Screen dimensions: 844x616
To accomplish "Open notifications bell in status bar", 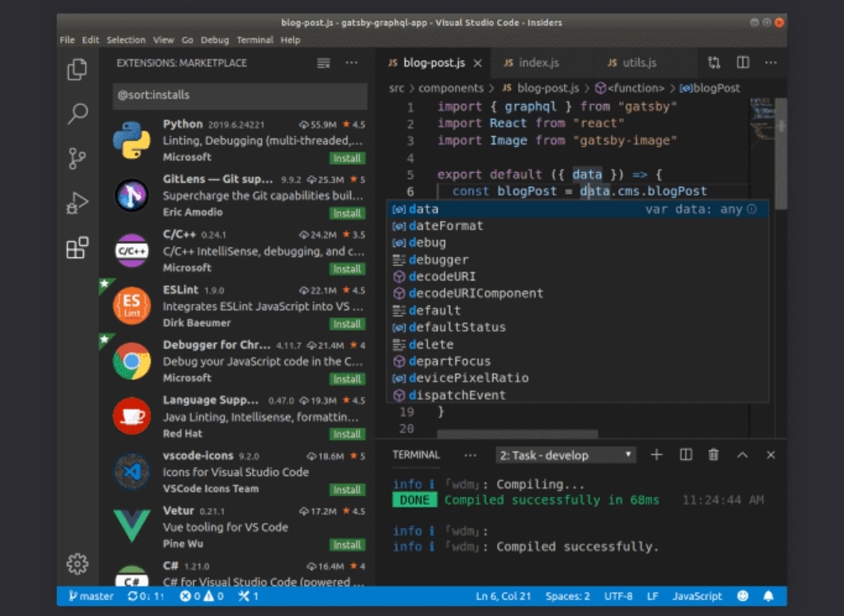I will click(769, 596).
